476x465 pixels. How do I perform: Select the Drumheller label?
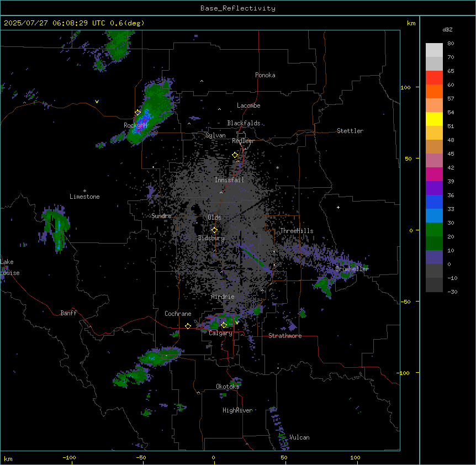tap(352, 269)
